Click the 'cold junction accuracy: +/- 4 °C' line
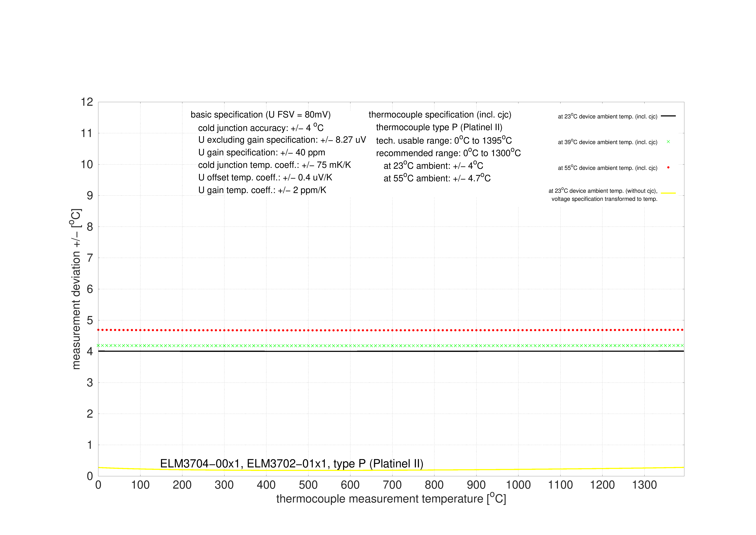This screenshot has height=535, width=756. 261,127
